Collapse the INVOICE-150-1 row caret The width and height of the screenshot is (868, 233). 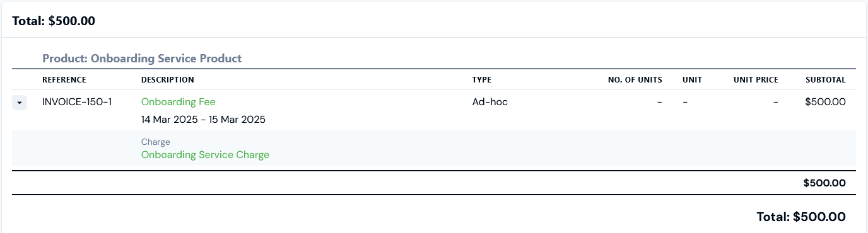point(20,103)
